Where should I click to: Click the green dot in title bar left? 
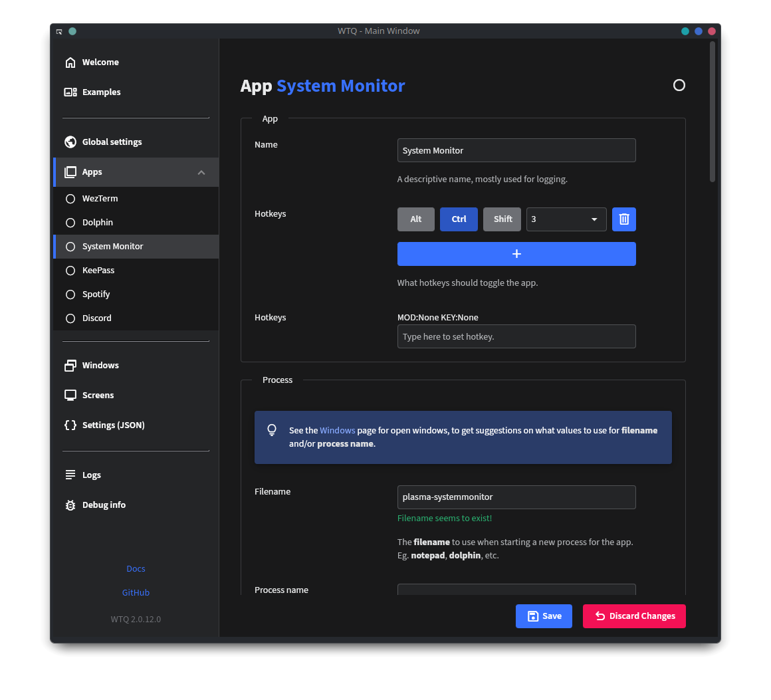pos(72,31)
